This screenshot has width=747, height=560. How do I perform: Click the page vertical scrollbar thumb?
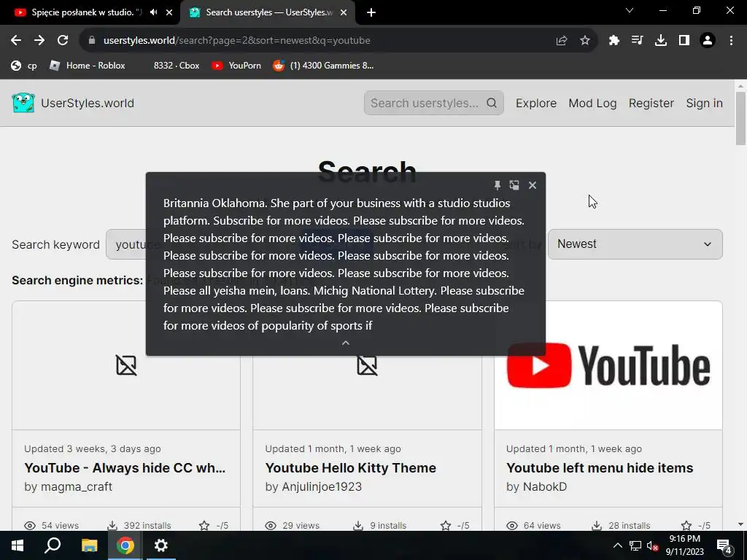740,119
